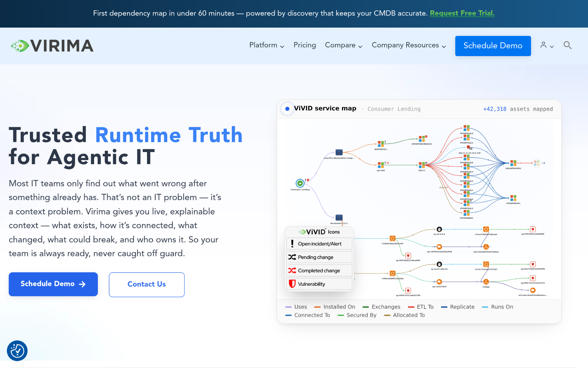The height and width of the screenshot is (368, 588).
Task: Click the vpc-b2327dc9 cloud icon
Action: [439, 282]
